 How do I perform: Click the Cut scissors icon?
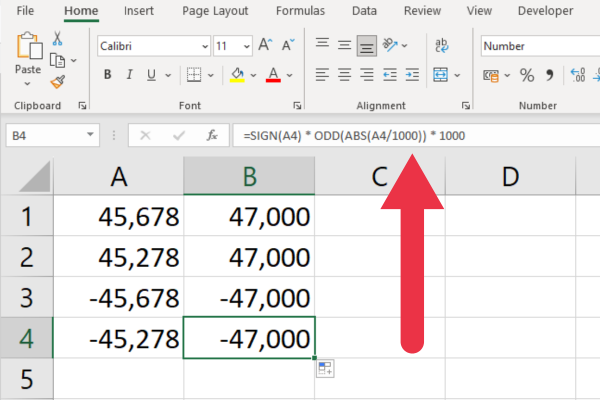pyautogui.click(x=57, y=38)
